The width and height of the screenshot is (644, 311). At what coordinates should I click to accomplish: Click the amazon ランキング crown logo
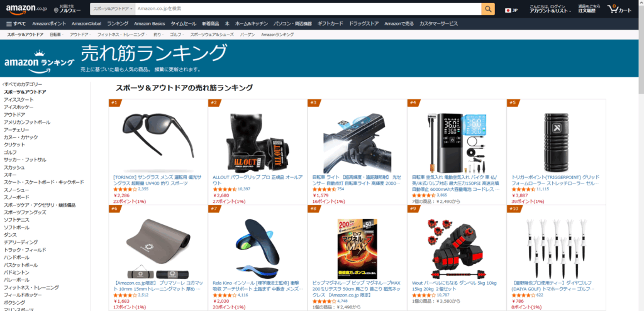(x=39, y=61)
